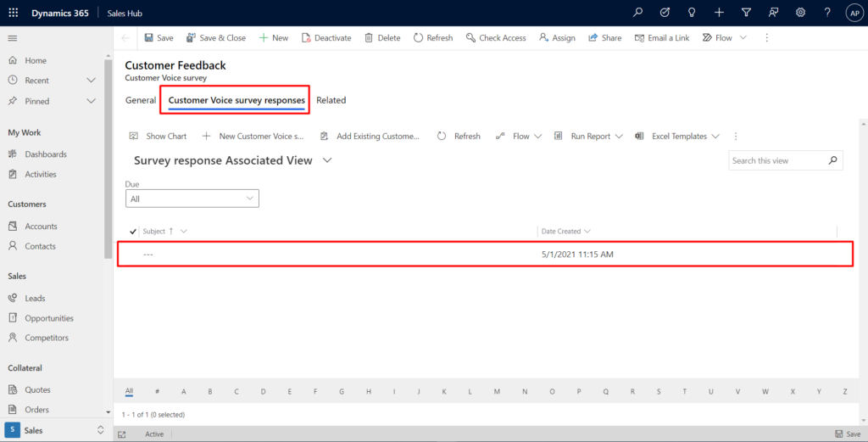Click New in the command bar
The image size is (868, 442).
tap(274, 37)
